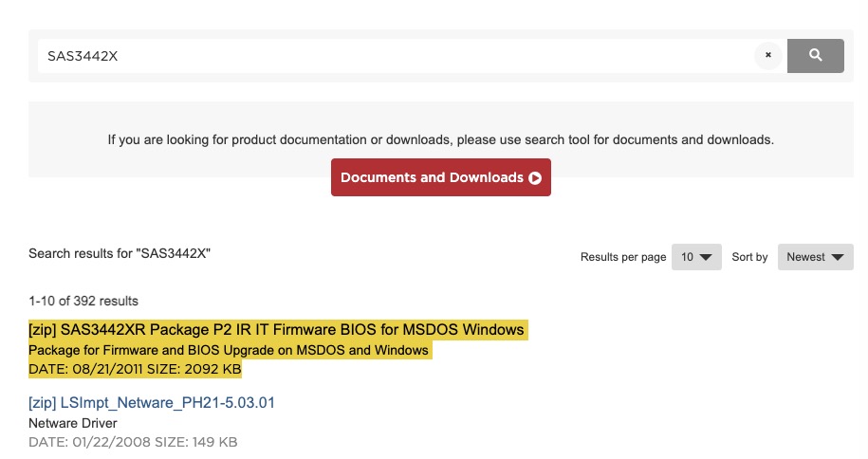The image size is (868, 459).
Task: Click the highlighted Package for Firmware description
Action: click(x=229, y=351)
